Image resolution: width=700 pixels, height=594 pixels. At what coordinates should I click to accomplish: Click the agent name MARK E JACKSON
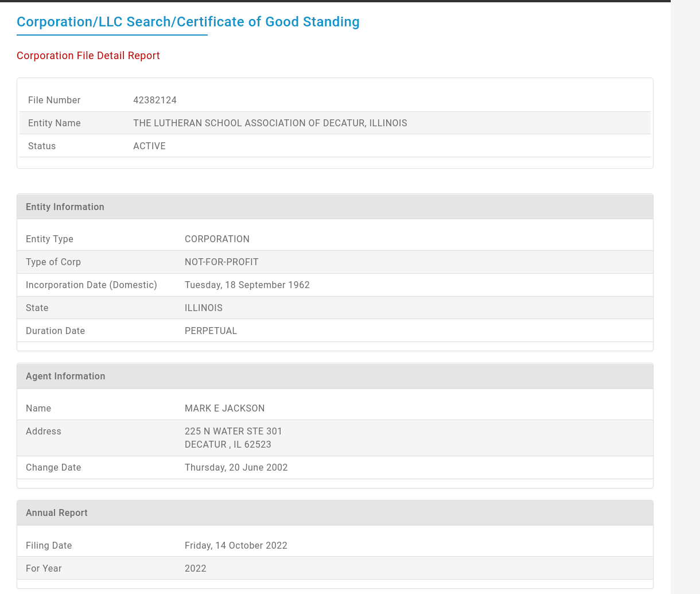pyautogui.click(x=224, y=408)
